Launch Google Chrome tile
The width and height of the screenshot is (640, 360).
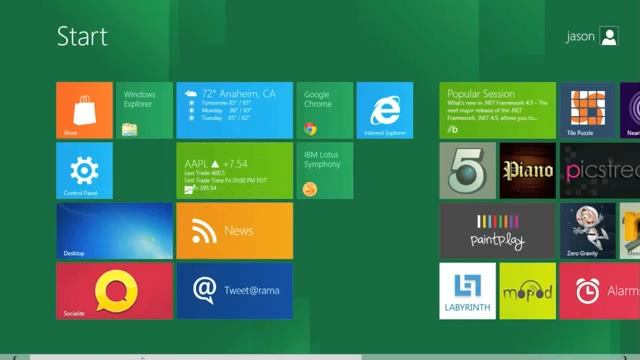pyautogui.click(x=325, y=110)
